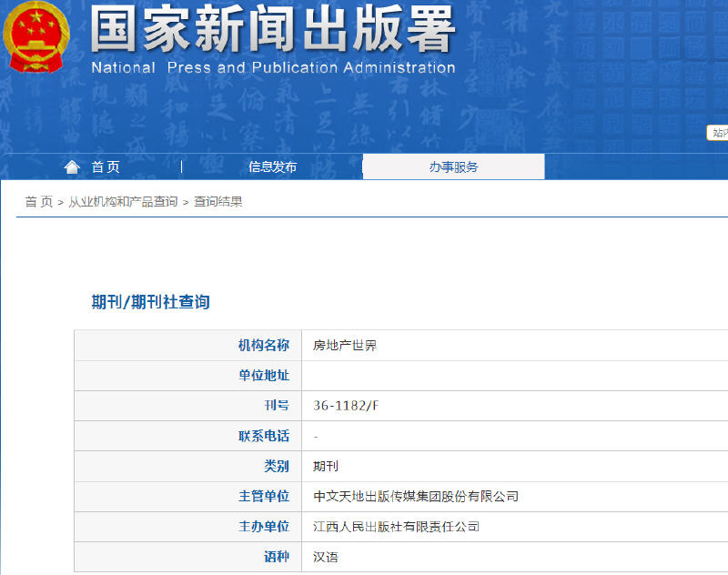Click the 首页 breadcrumb link
728x575 pixels.
[x=39, y=202]
